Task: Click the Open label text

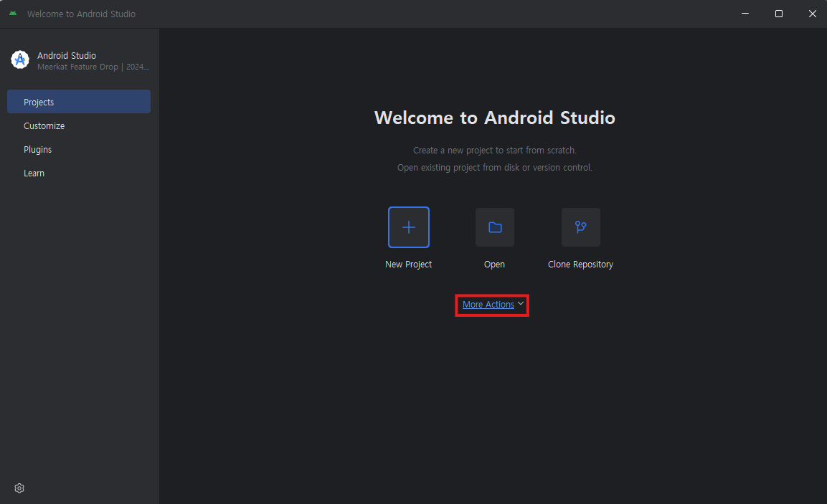Action: [x=495, y=264]
